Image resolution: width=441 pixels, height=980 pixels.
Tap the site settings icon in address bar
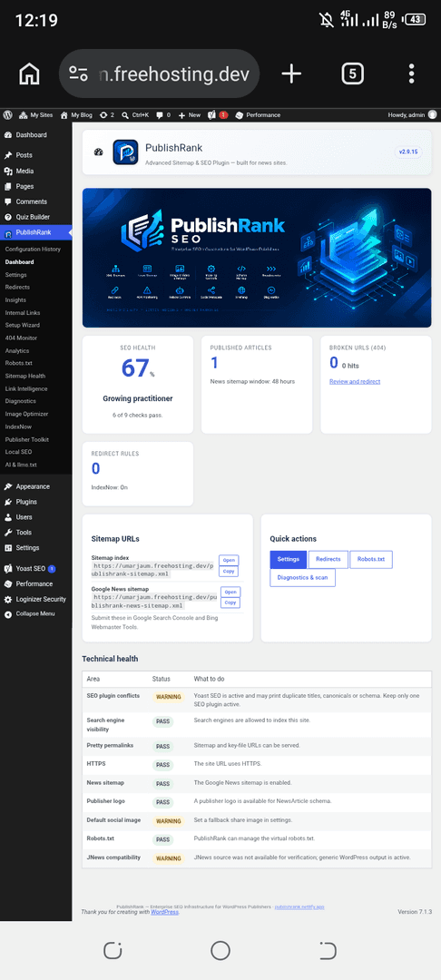coord(79,73)
